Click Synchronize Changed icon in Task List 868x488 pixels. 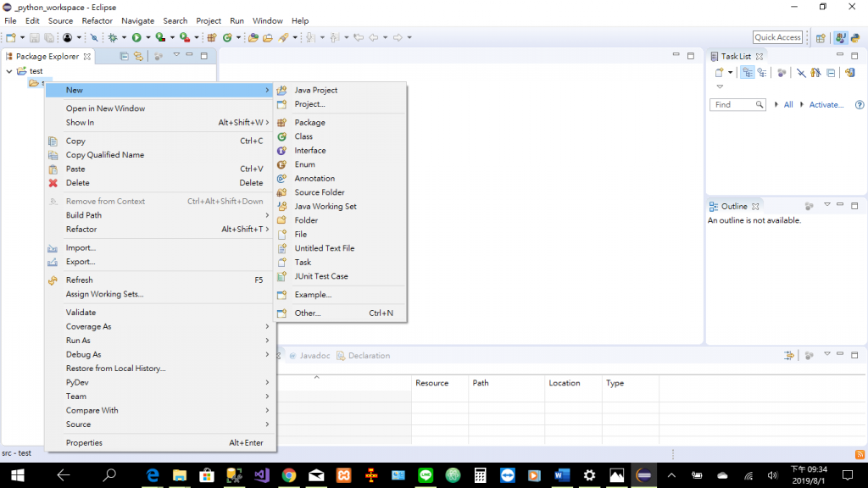click(x=849, y=73)
